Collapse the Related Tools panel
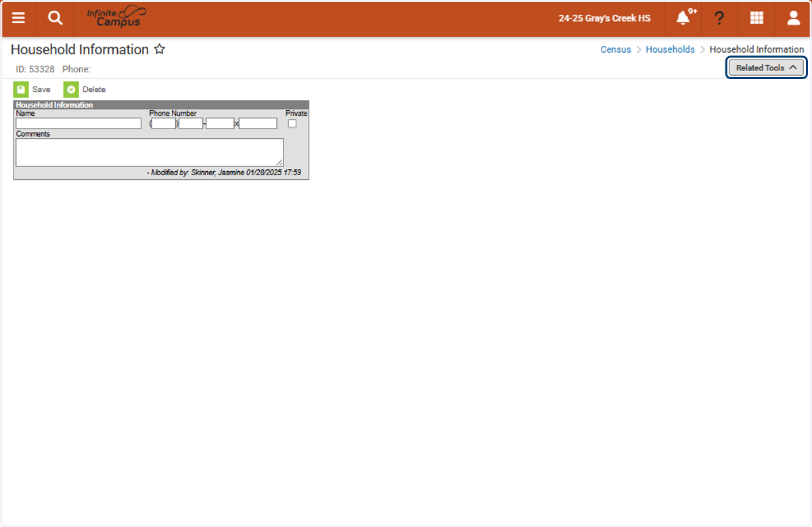 point(766,68)
